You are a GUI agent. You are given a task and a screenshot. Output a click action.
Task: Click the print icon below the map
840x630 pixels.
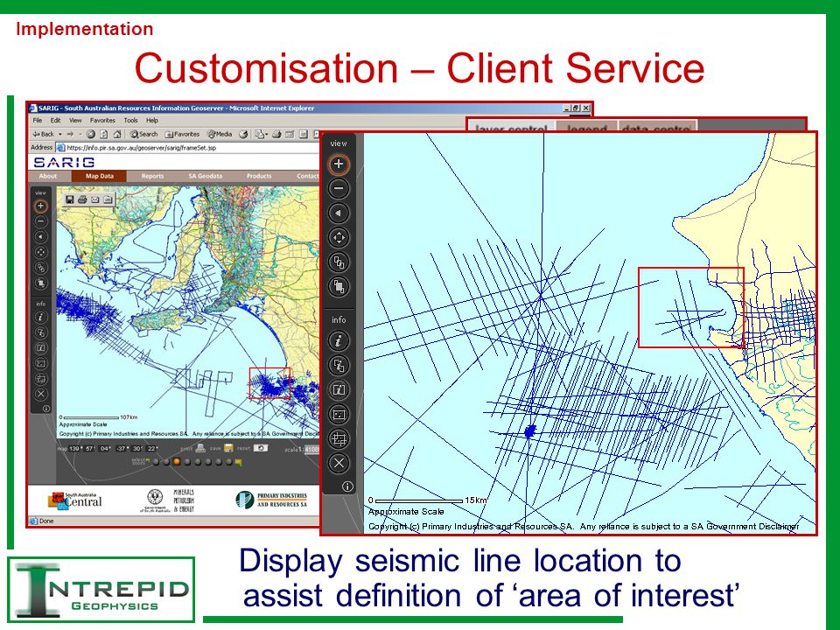point(200,448)
